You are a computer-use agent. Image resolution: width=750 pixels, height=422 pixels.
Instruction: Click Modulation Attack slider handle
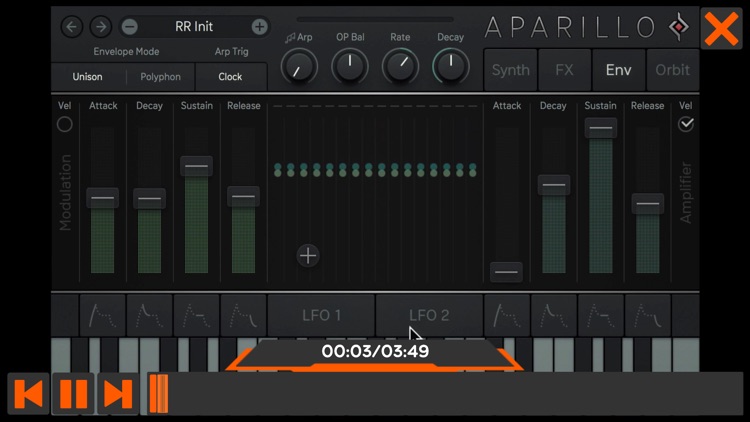tap(102, 198)
